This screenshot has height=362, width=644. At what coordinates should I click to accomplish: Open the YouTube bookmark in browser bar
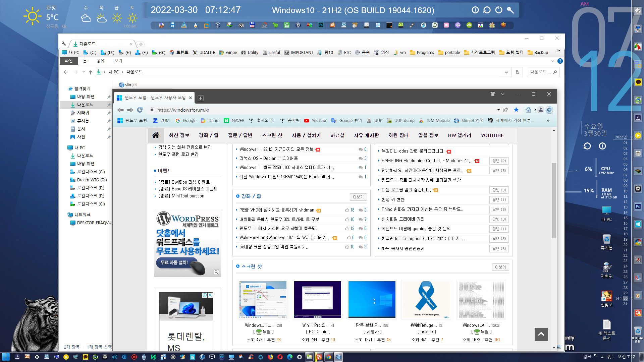[x=316, y=121]
